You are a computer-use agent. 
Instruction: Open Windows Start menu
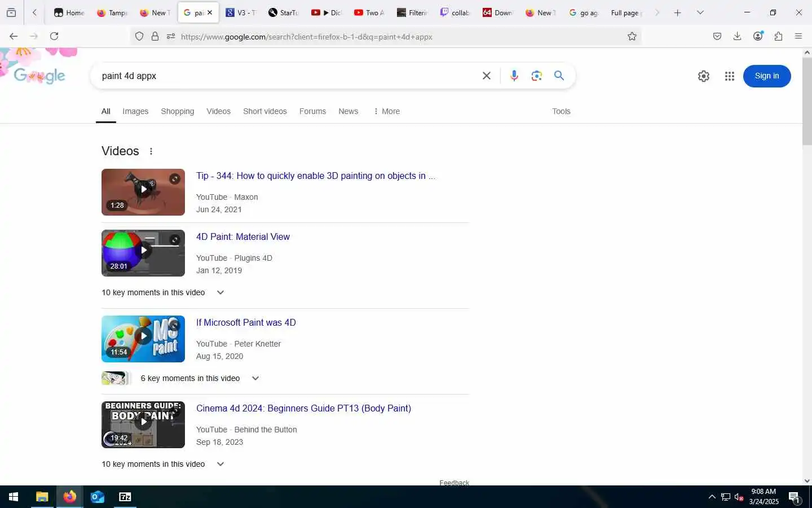click(x=14, y=497)
